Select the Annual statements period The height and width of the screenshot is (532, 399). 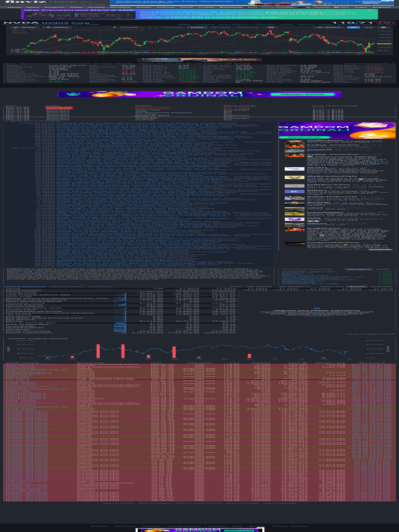point(358,287)
